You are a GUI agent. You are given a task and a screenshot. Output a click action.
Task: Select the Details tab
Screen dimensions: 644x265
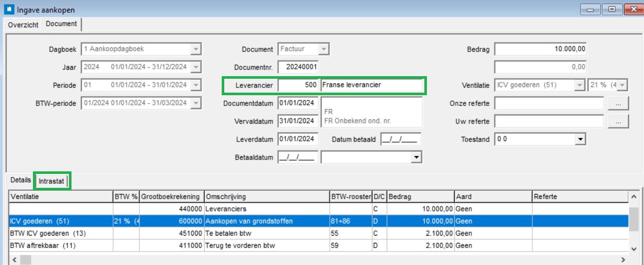coord(21,181)
